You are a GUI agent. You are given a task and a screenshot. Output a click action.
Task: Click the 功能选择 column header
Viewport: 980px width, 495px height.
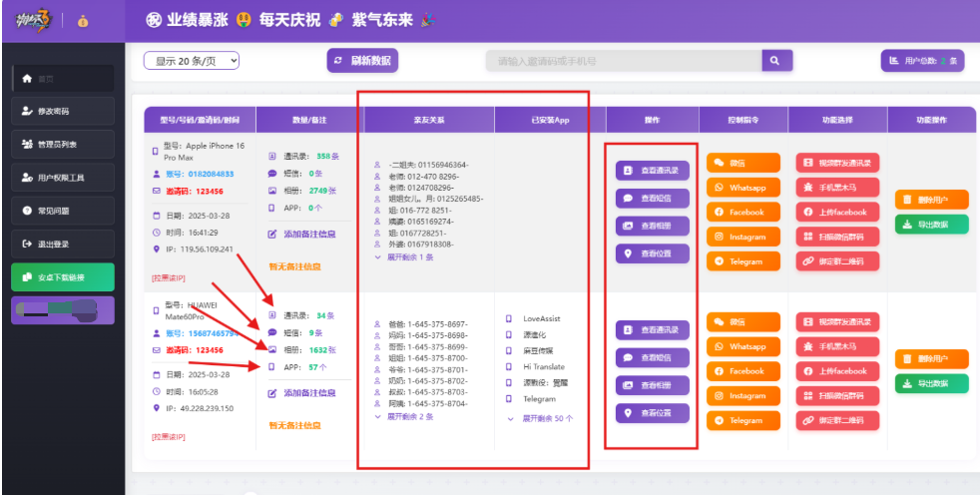pyautogui.click(x=837, y=120)
